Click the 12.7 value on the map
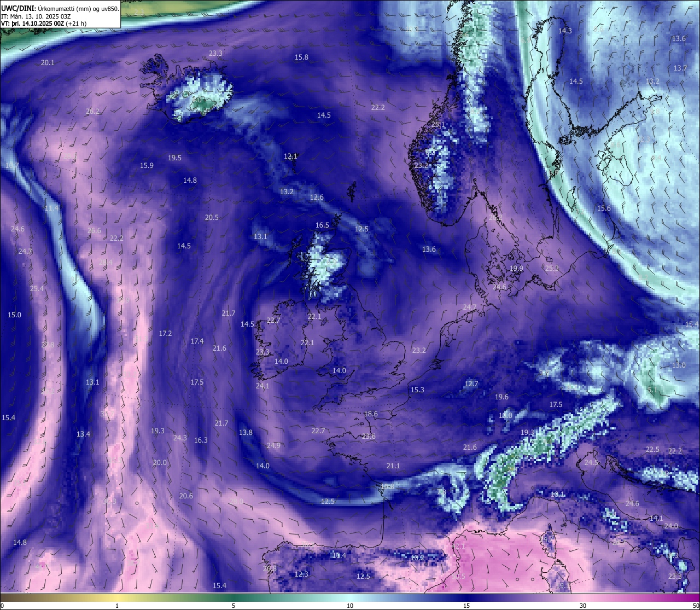The image size is (700, 610). [x=471, y=384]
